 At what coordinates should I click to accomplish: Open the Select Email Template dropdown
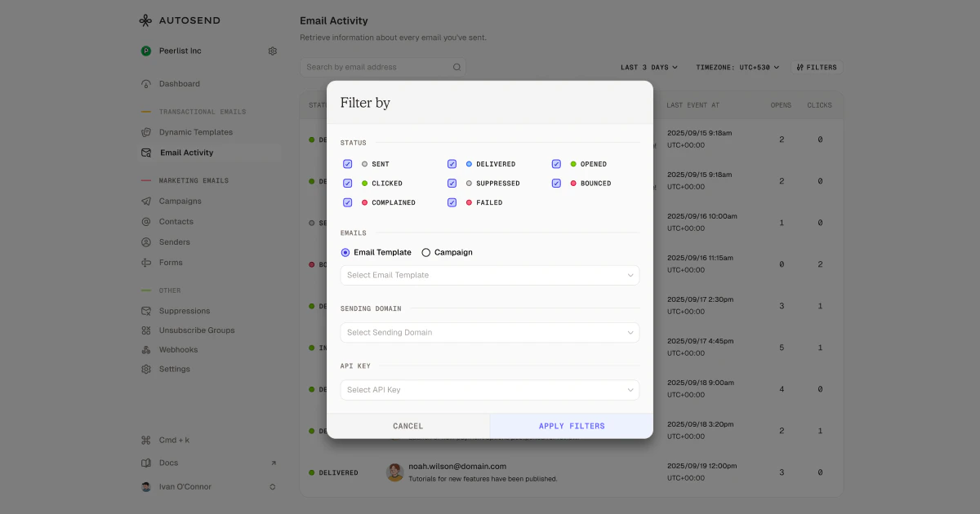489,275
